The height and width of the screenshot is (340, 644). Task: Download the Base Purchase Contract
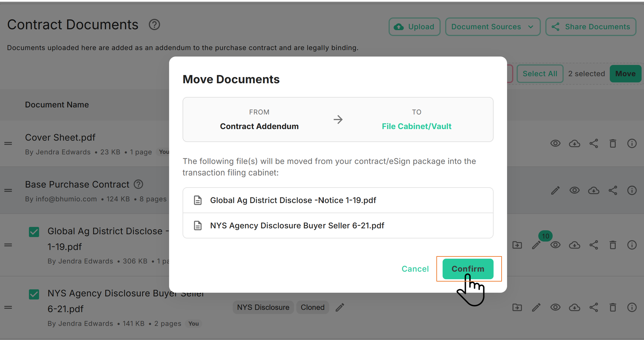594,190
